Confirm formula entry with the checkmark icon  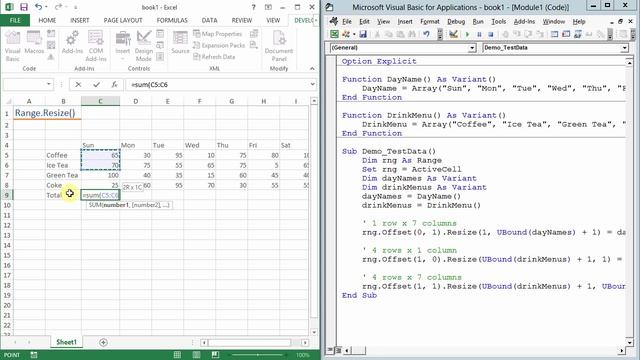(96, 84)
